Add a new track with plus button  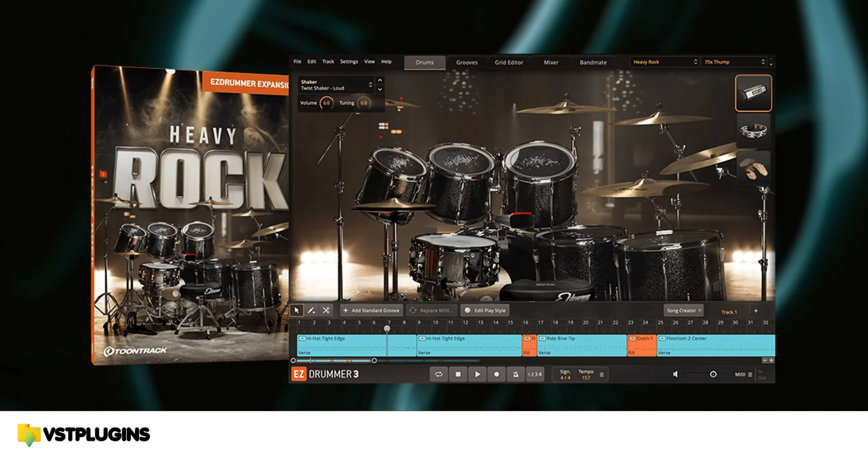pyautogui.click(x=756, y=311)
